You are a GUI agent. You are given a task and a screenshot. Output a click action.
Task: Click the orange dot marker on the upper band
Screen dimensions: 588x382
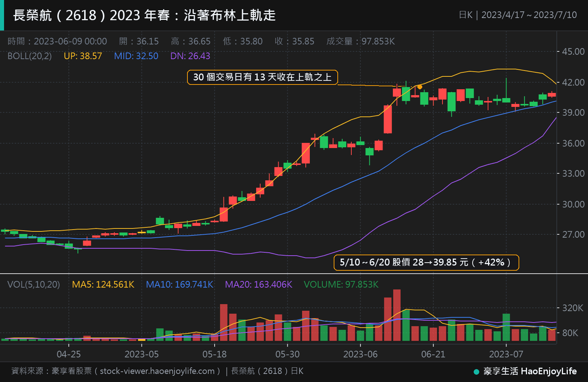pyautogui.click(x=420, y=87)
